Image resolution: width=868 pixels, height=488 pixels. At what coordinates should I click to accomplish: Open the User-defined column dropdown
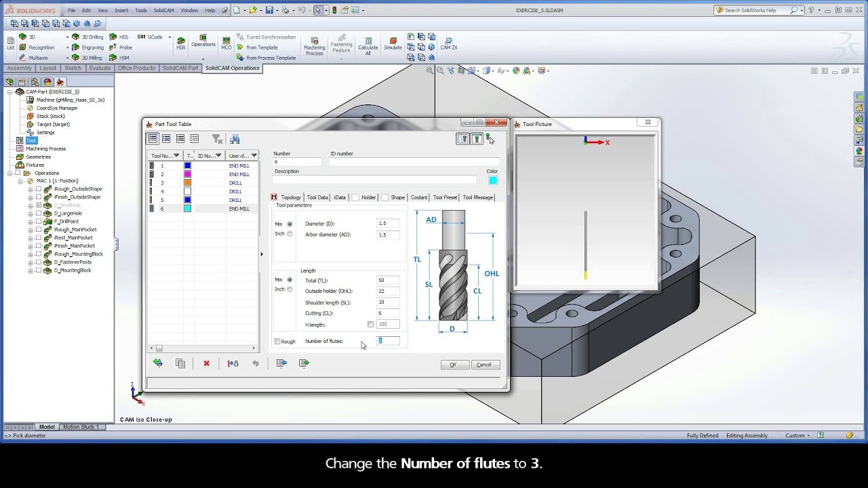pos(254,156)
